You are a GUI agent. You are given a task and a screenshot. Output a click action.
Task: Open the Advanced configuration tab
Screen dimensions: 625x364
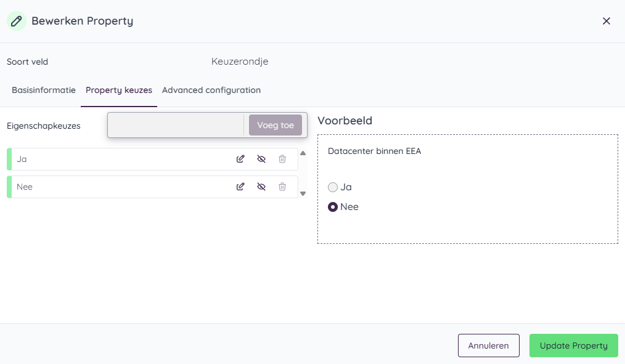coord(211,90)
